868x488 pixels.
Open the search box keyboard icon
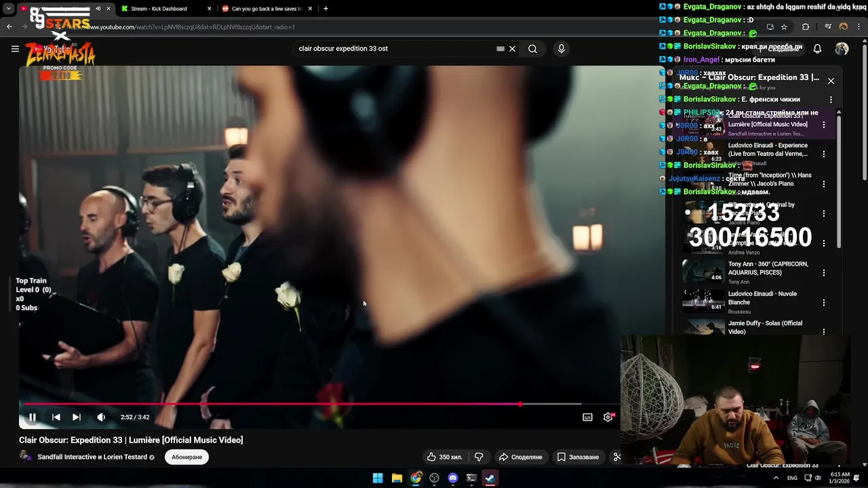(x=500, y=49)
